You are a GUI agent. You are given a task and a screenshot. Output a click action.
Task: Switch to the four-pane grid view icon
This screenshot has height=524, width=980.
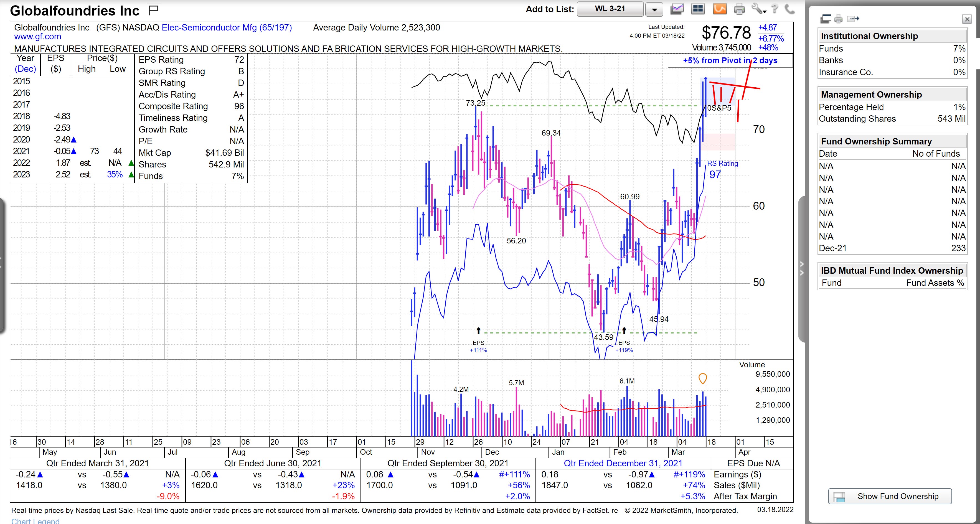[x=698, y=9]
